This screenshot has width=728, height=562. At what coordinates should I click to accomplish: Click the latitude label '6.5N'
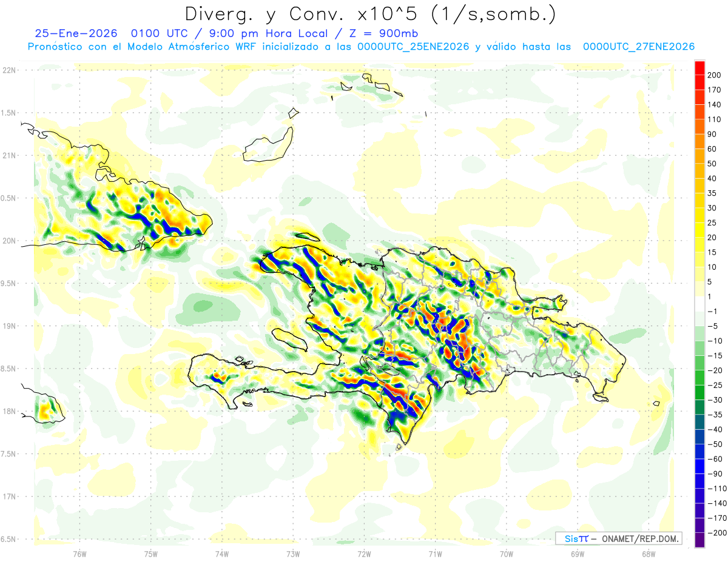8,539
